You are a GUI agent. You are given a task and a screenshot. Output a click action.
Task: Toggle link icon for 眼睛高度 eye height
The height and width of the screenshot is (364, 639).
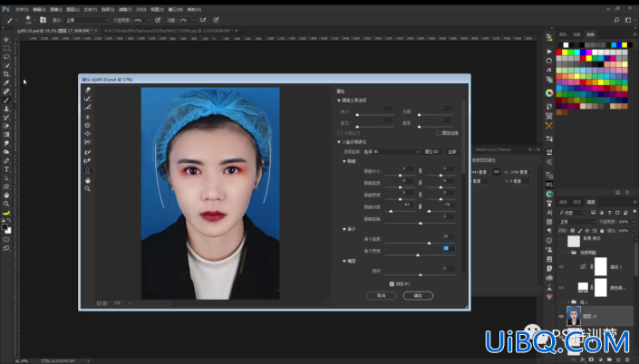tap(421, 183)
